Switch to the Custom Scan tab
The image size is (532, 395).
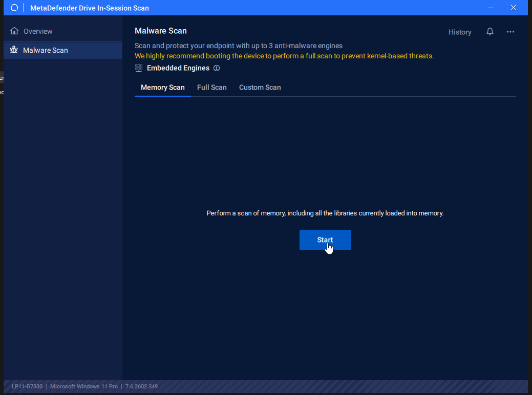click(260, 87)
